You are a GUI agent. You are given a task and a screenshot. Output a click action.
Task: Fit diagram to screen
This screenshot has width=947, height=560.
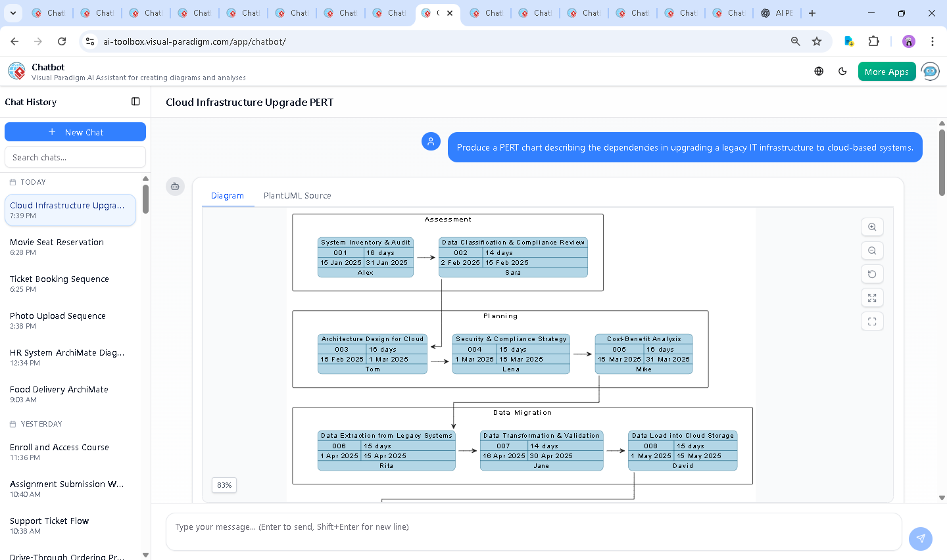(872, 298)
